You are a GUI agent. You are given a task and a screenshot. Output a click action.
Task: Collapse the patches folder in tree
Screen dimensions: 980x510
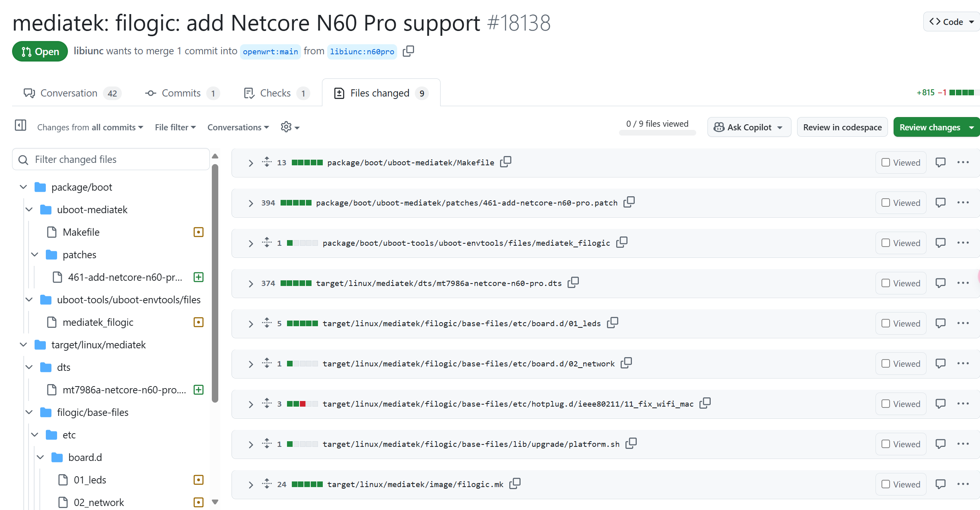(35, 255)
